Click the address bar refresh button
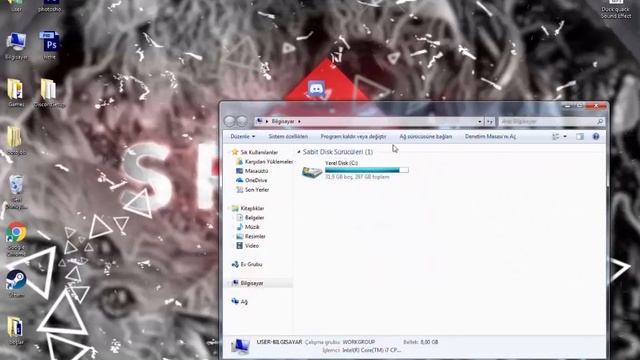Screen dimensions: 640x360 (x=490, y=122)
